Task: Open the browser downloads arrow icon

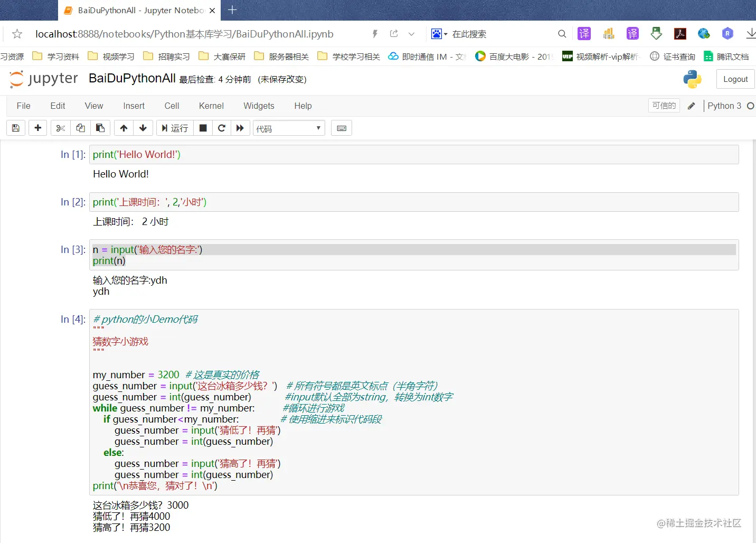Action: (751, 34)
